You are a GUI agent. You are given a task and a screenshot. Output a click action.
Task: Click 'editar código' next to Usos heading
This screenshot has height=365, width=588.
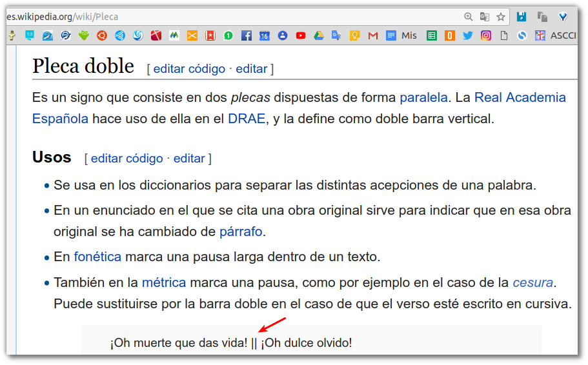(127, 159)
